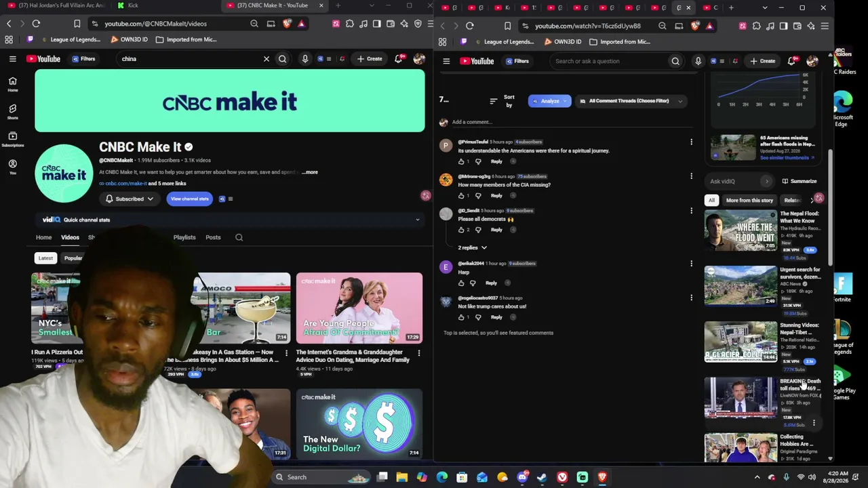Open the Subscribed notification dropdown
The width and height of the screenshot is (868, 488).
(129, 199)
